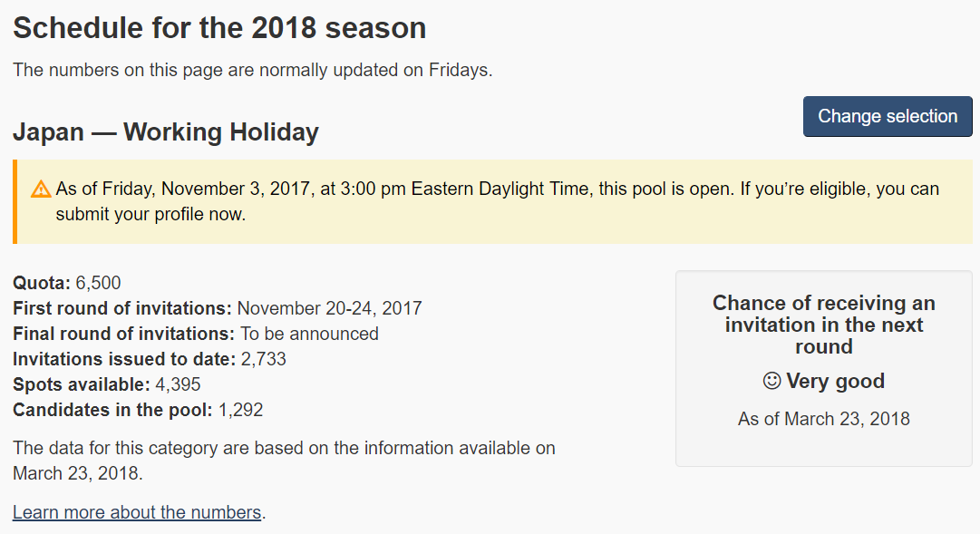Select the To be announced text
Image resolution: width=980 pixels, height=534 pixels.
pyautogui.click(x=309, y=334)
